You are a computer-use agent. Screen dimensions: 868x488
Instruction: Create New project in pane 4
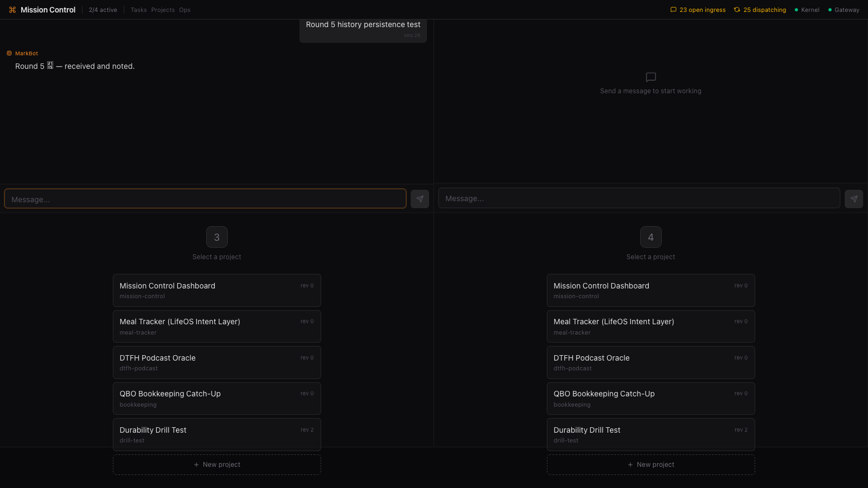(x=650, y=465)
